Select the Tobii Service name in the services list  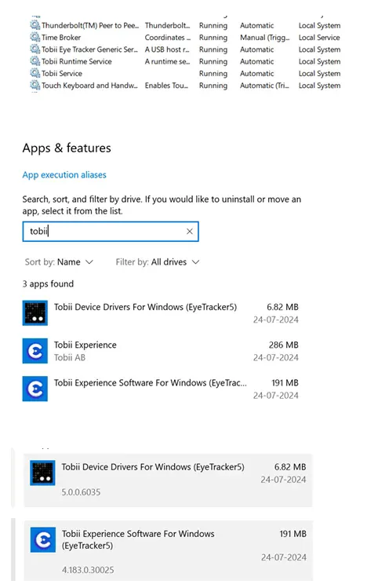[x=62, y=74]
